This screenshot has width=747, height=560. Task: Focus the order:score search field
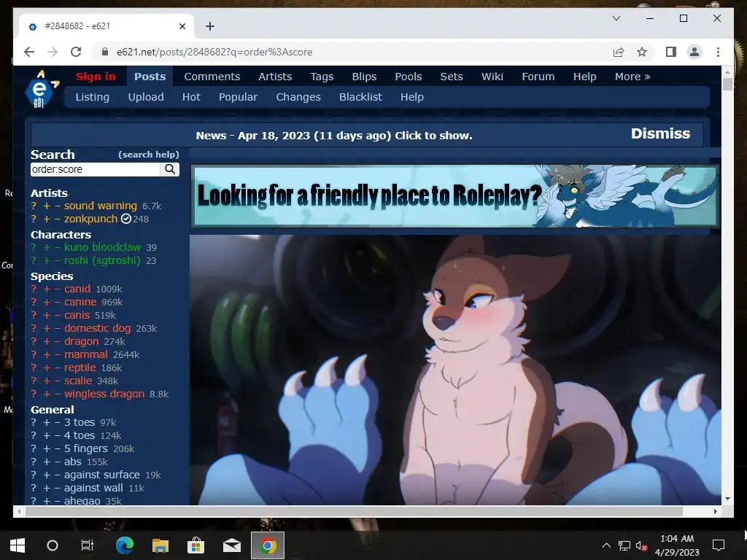[96, 169]
